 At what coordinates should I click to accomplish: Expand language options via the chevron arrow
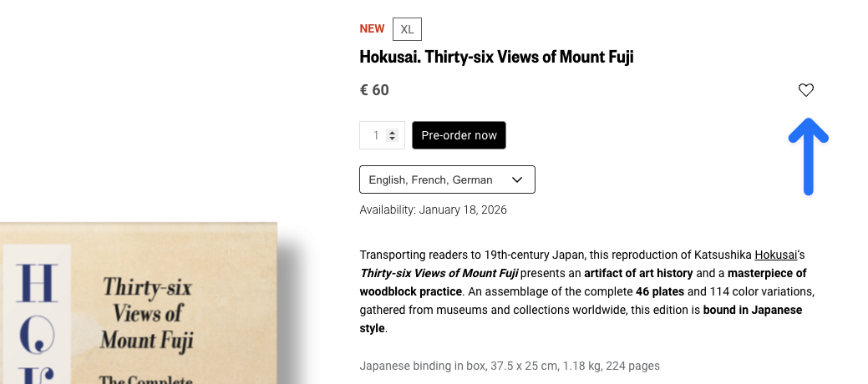517,179
